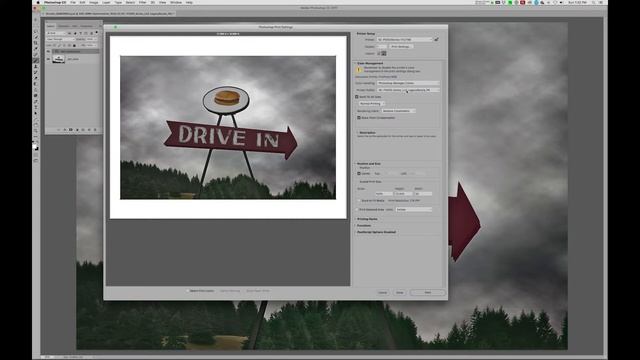This screenshot has width=640, height=360.
Task: Select the Type tool in toolbar
Action: (36, 107)
